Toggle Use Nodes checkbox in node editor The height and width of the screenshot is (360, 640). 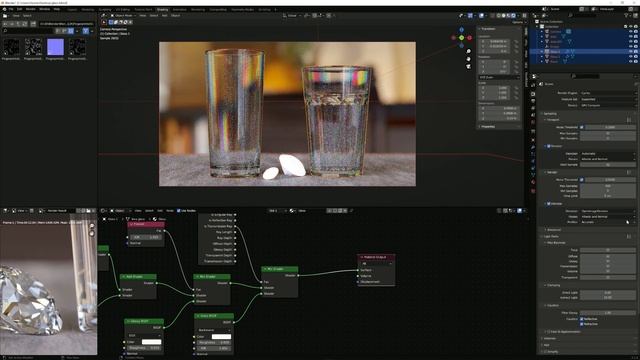[179, 211]
